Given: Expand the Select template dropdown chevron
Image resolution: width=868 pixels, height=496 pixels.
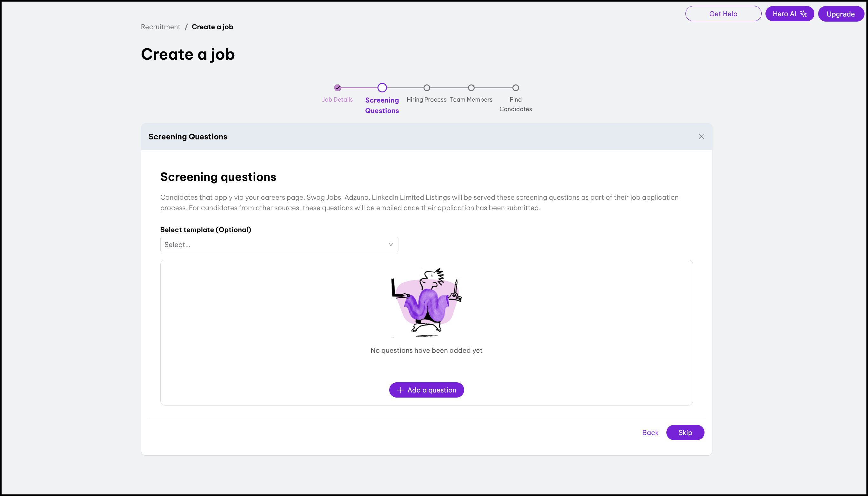Looking at the screenshot, I should (x=391, y=245).
